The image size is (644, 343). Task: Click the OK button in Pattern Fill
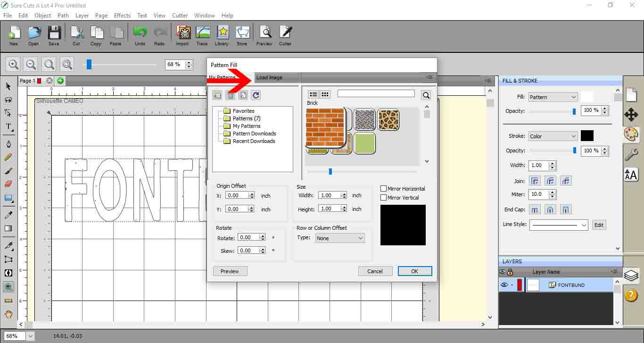(415, 271)
